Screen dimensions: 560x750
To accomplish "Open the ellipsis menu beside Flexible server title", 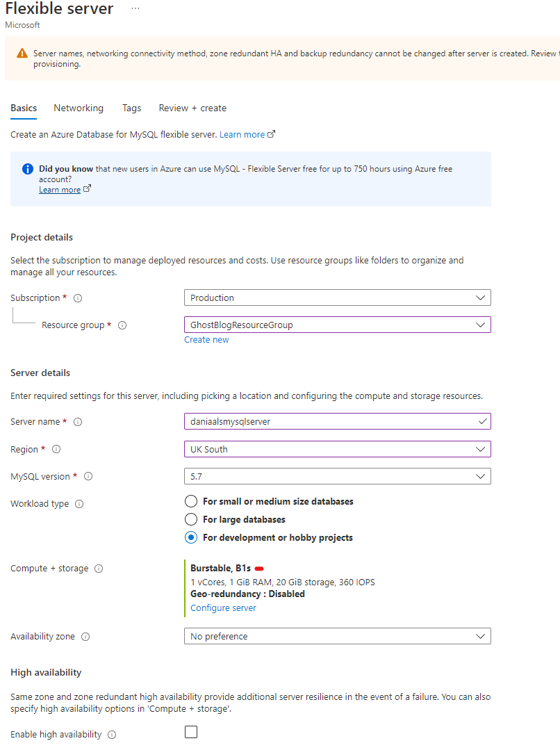I will (x=135, y=8).
